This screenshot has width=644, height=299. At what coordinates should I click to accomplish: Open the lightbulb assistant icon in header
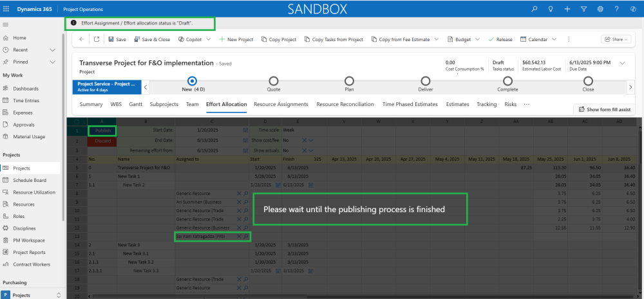pyautogui.click(x=551, y=9)
